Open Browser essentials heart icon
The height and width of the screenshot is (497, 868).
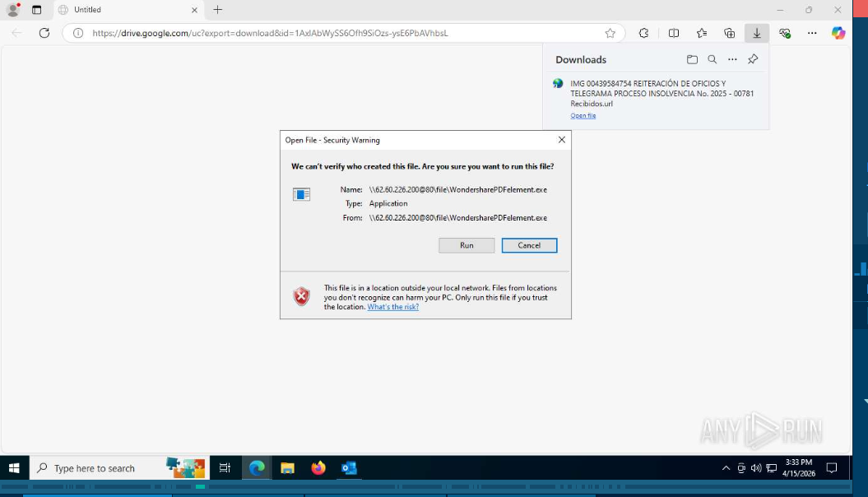(784, 33)
